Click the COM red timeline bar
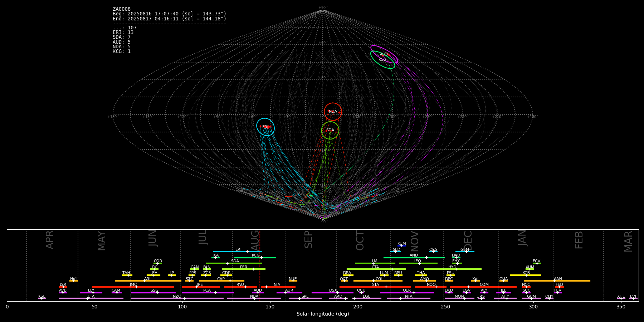This screenshot has width=644, height=322. coord(484,287)
